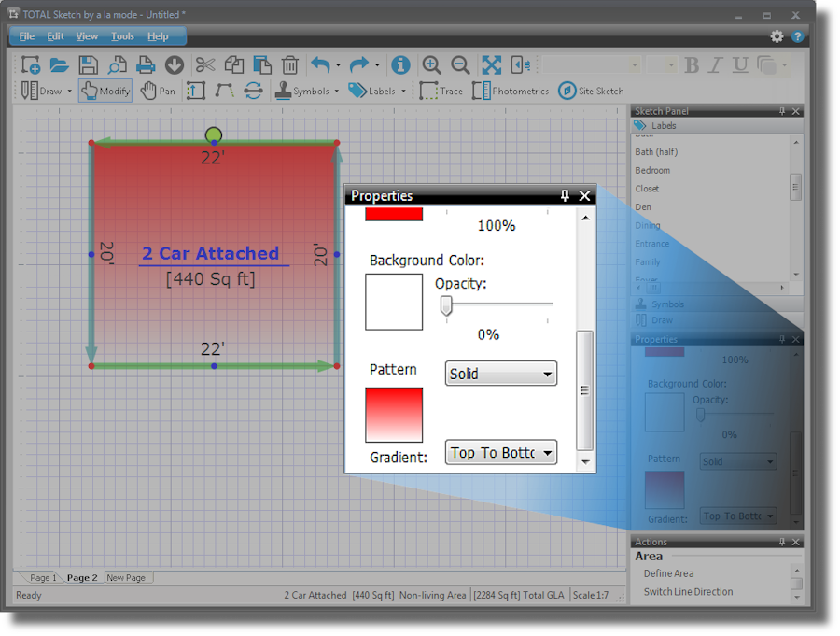Click the Zoom In magnifier
This screenshot has height=636, width=840.
point(431,64)
